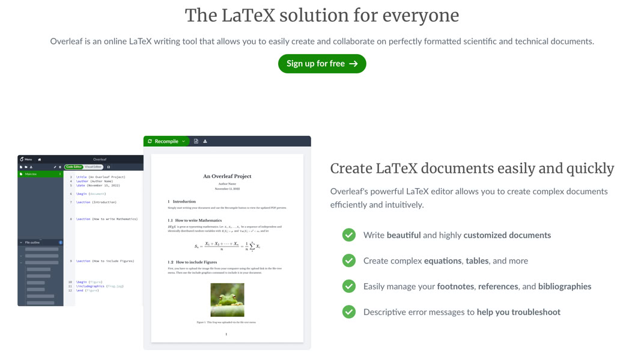644x356 pixels.
Task: Click the Sign up for free button
Action: click(322, 64)
